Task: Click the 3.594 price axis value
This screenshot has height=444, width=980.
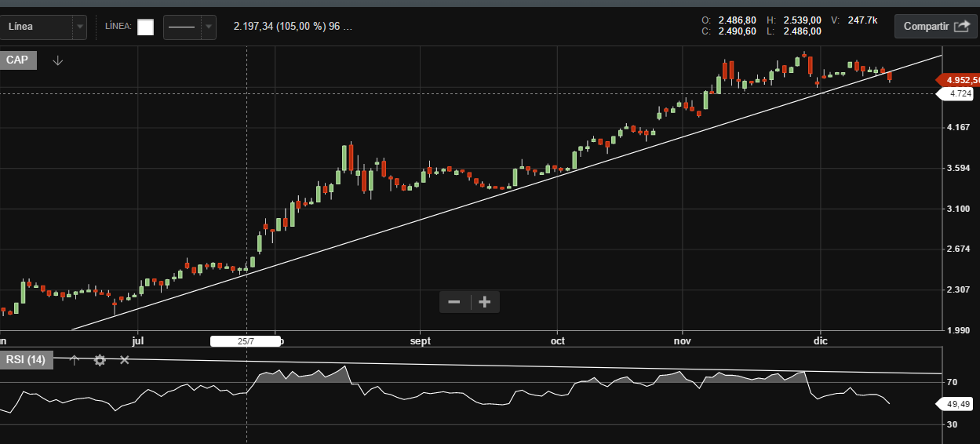Action: point(959,168)
